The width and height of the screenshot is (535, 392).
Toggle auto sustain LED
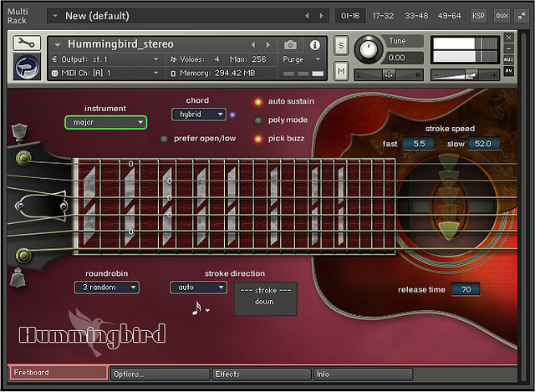tap(258, 102)
